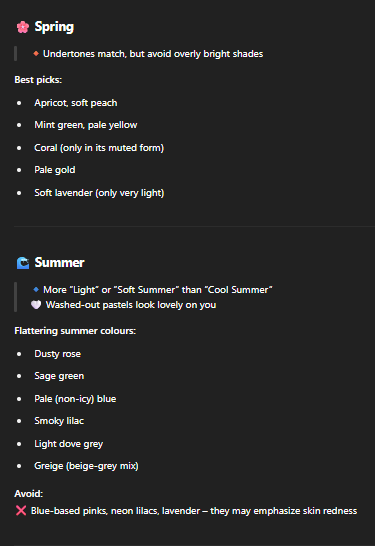
Task: Click the pale heart icon before Washed-out pastels
Action: pyautogui.click(x=36, y=305)
